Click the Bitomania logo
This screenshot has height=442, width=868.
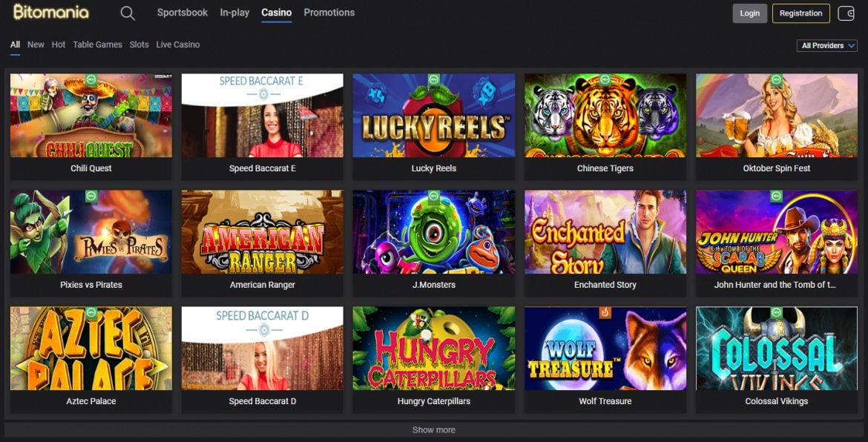tap(50, 13)
